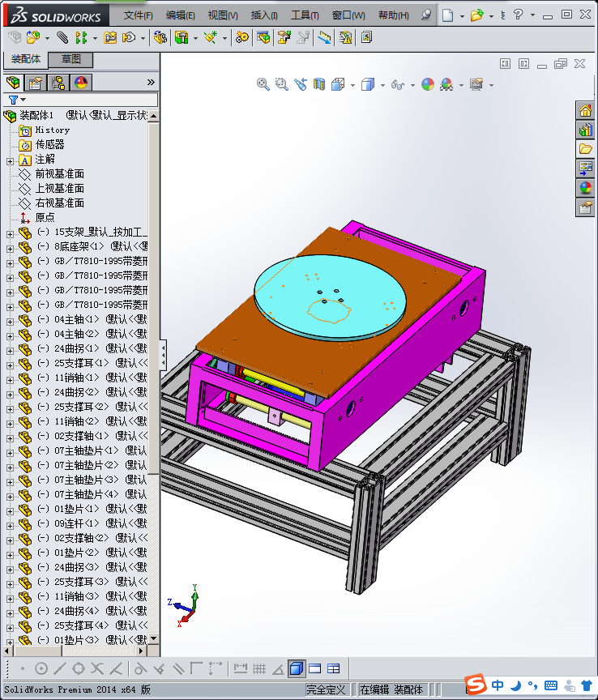Image resolution: width=598 pixels, height=700 pixels.
Task: Open Appearances color ball task pane tab
Action: (585, 187)
